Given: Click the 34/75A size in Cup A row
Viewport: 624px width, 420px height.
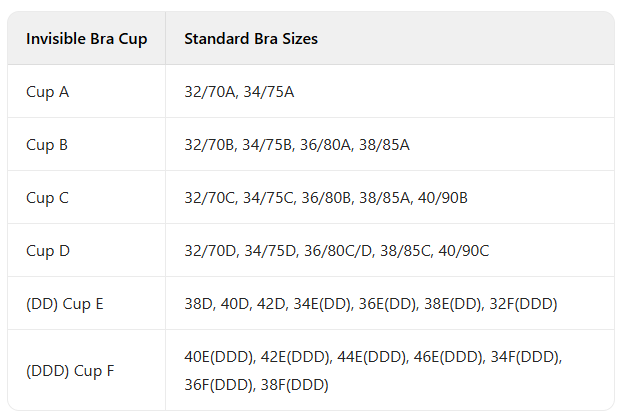Looking at the screenshot, I should [x=269, y=92].
